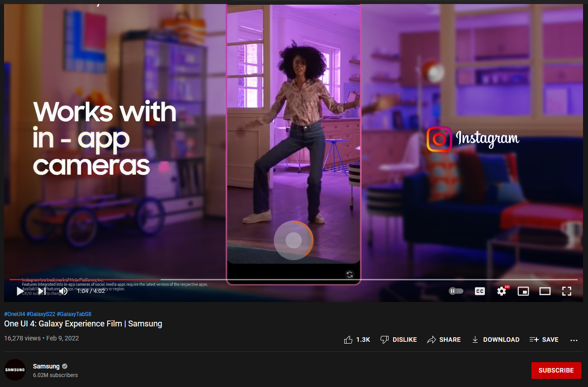
Task: Enable theater mode
Action: pos(545,291)
